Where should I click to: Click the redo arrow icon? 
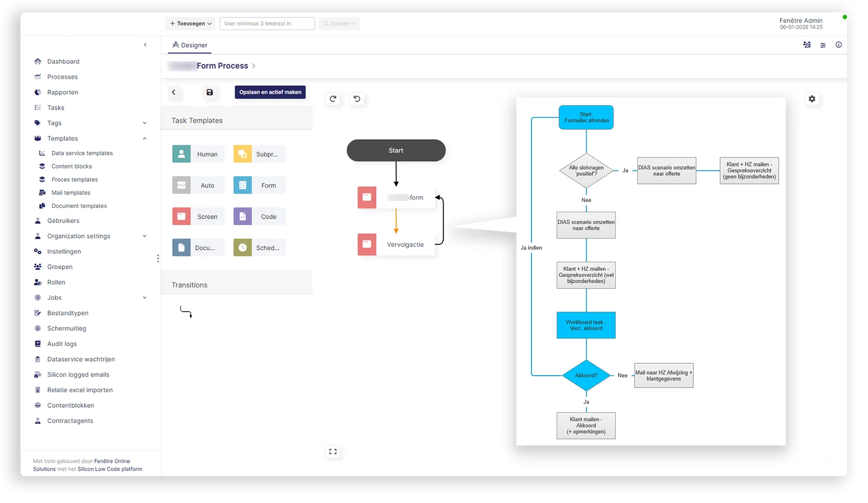coord(333,99)
